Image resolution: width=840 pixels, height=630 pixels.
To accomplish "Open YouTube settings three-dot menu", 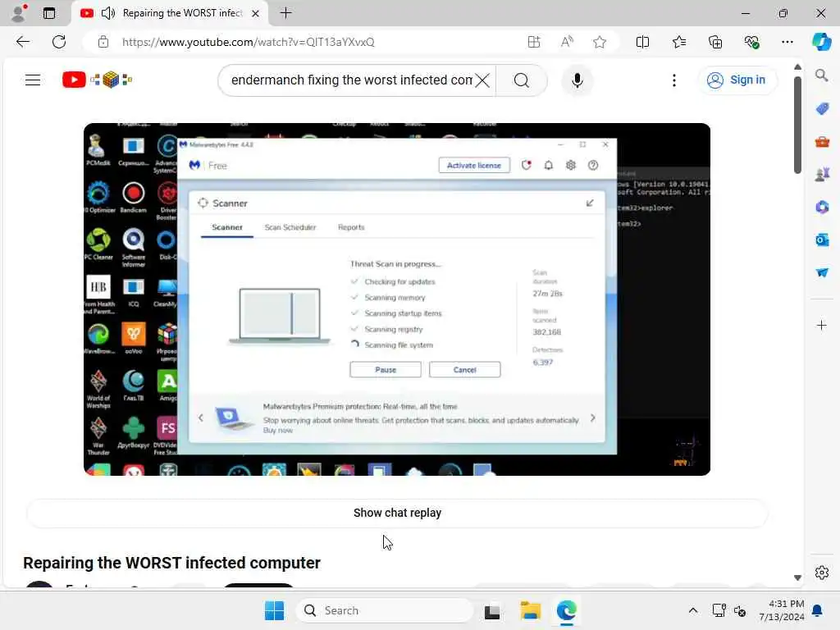I will [674, 80].
